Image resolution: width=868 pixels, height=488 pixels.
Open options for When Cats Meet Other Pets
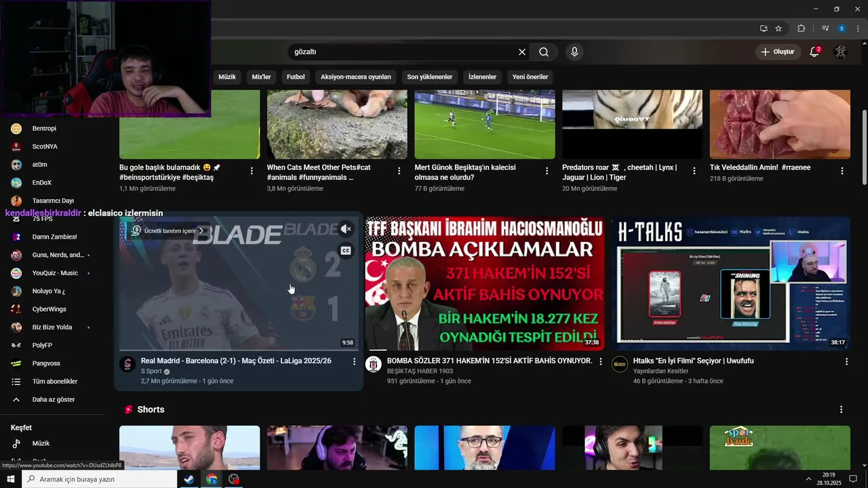(x=399, y=171)
